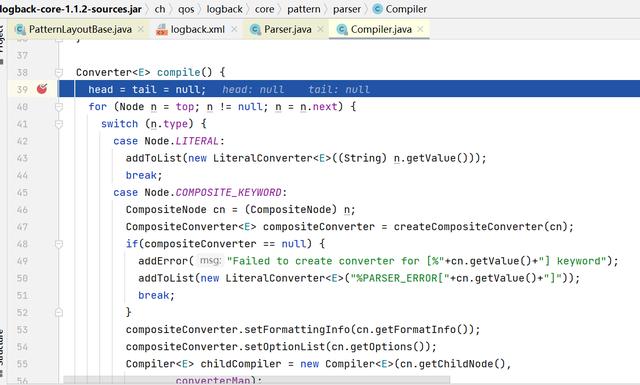Click the Compiler class icon in breadcrumb

378,9
